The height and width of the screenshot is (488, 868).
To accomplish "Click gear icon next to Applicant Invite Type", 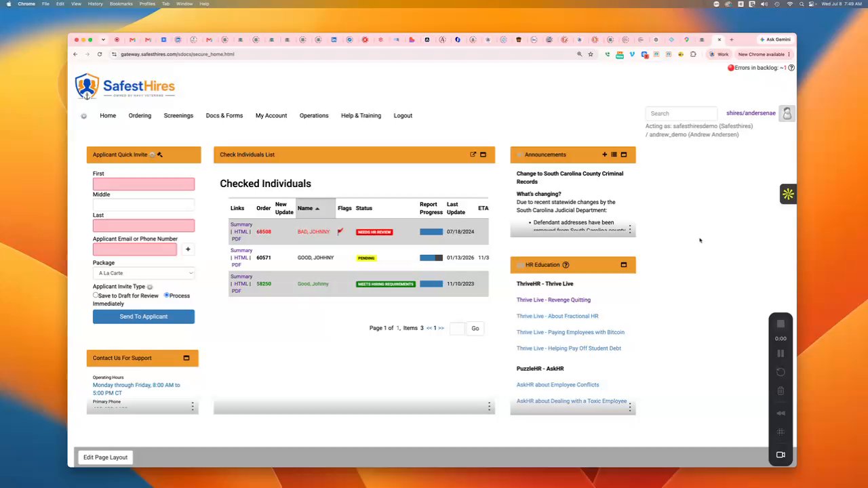I will (x=150, y=287).
